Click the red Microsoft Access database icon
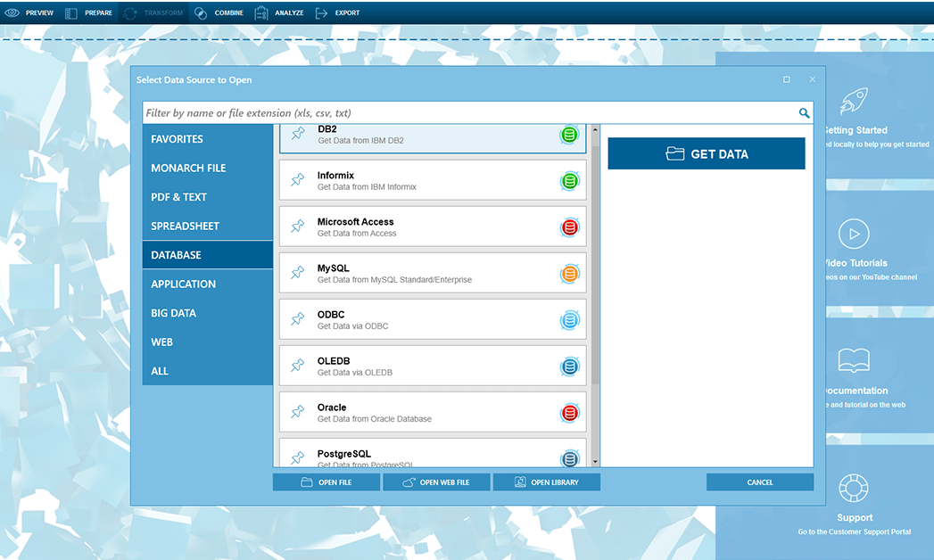The image size is (934, 560). [x=569, y=226]
